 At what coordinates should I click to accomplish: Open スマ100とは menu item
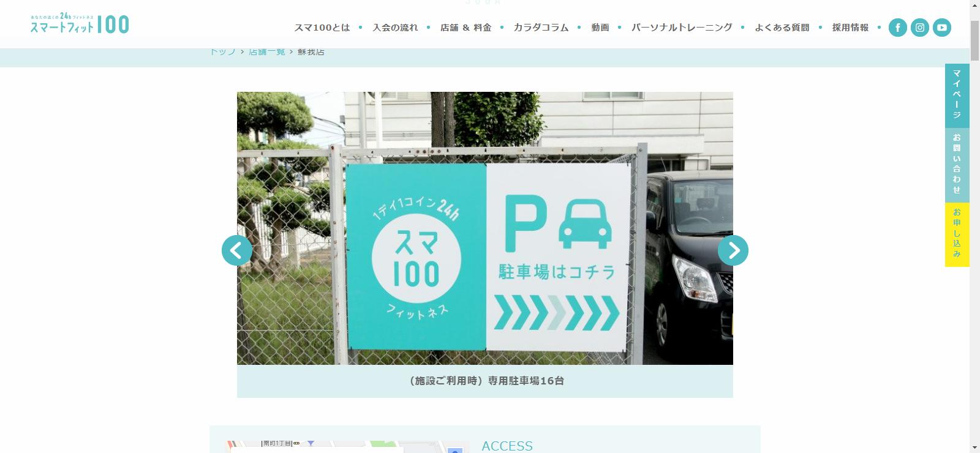322,28
